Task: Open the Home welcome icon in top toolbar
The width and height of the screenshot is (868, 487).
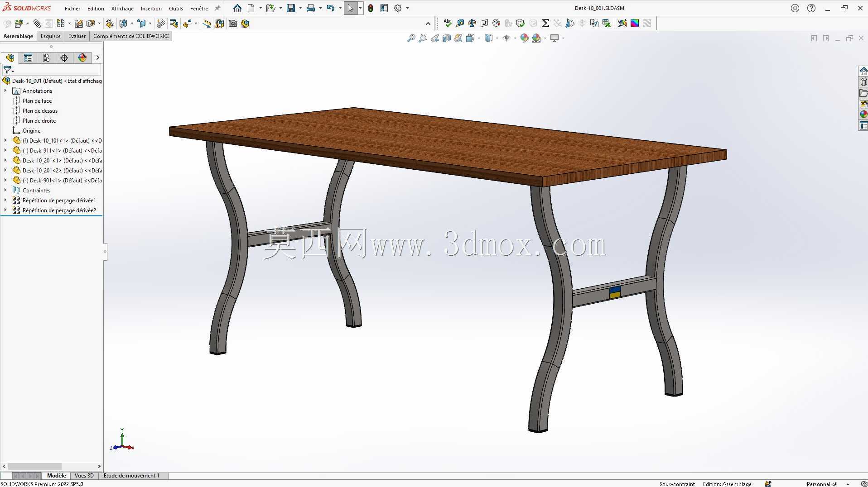Action: [237, 8]
